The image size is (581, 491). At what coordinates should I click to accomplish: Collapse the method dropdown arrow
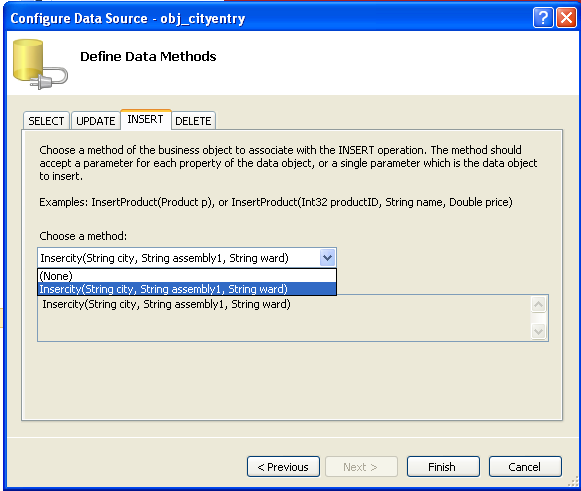327,258
